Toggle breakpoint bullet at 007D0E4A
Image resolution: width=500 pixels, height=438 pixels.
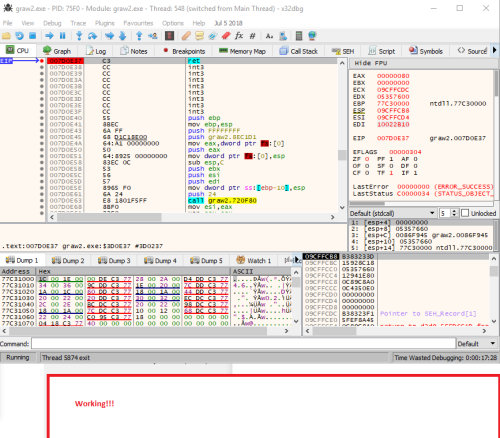click(x=42, y=143)
